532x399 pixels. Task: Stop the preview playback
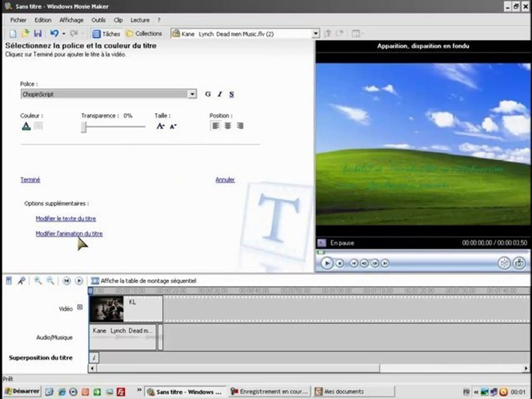coord(340,263)
